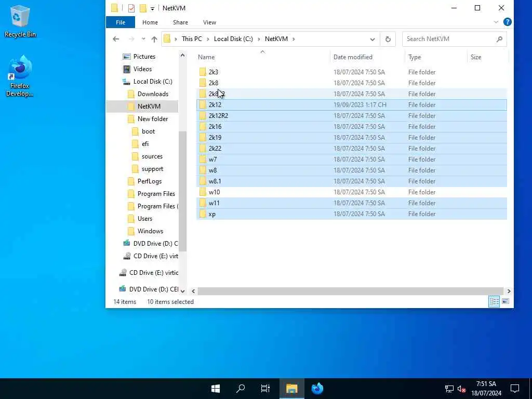Click the Search NetKVM input field
532x399 pixels.
coord(449,39)
